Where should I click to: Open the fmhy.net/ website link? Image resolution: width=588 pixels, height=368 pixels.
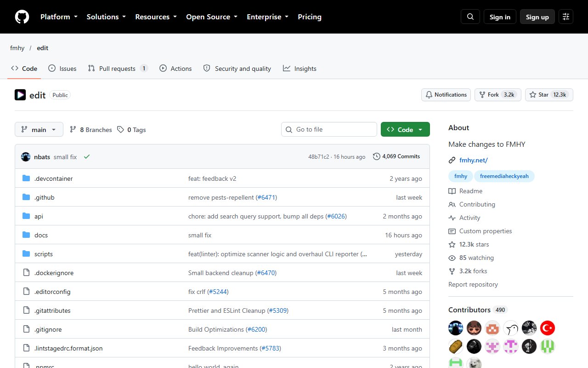473,161
